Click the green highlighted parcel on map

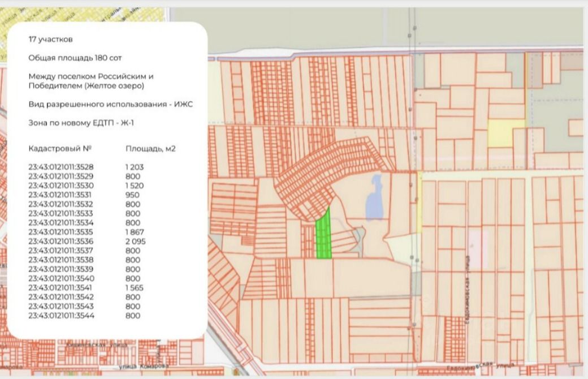pos(323,235)
